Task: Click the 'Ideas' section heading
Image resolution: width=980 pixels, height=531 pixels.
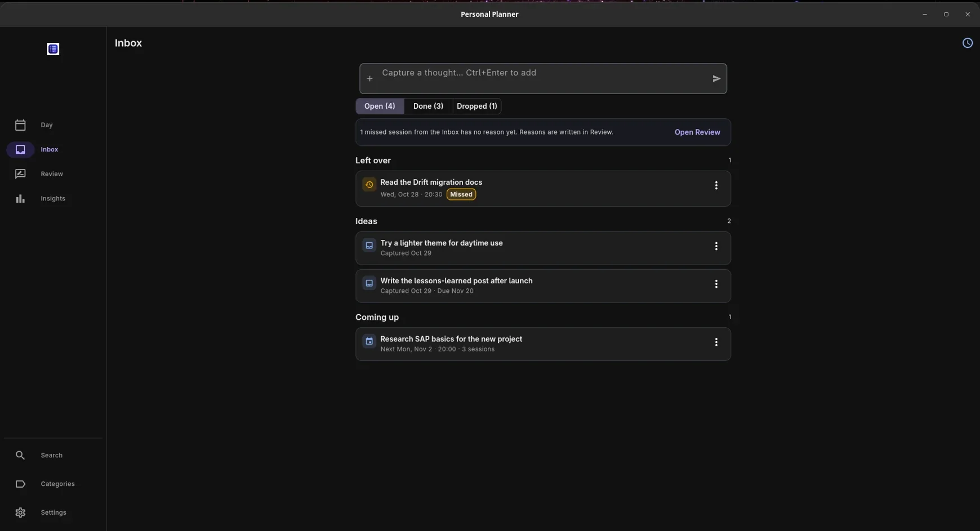Action: (x=366, y=221)
